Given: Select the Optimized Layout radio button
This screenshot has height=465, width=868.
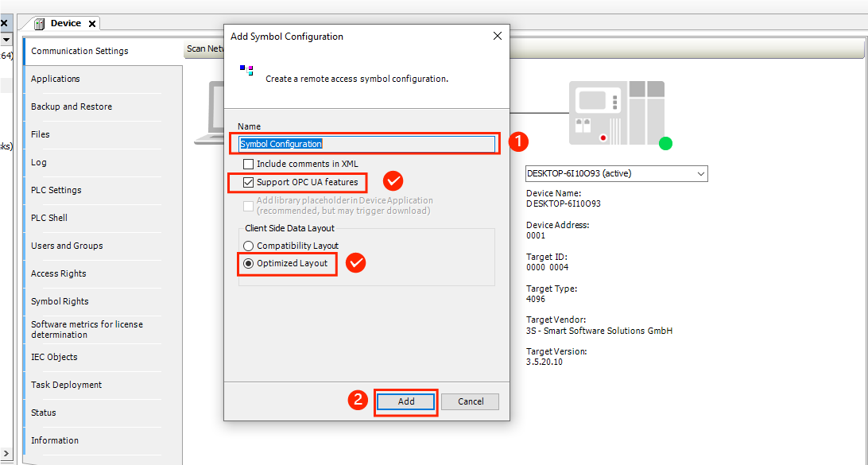Looking at the screenshot, I should coord(248,263).
